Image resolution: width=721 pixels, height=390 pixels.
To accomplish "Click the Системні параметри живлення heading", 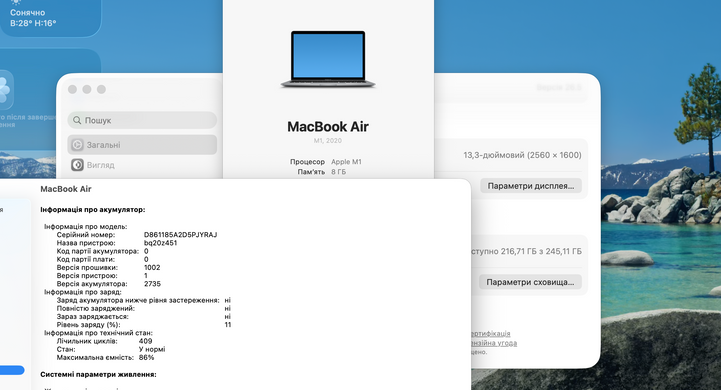I will 98,374.
